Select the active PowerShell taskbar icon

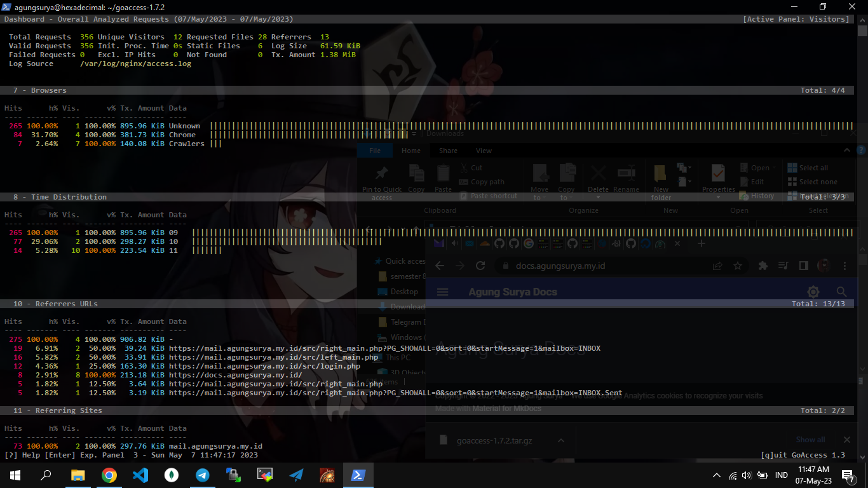tap(358, 475)
